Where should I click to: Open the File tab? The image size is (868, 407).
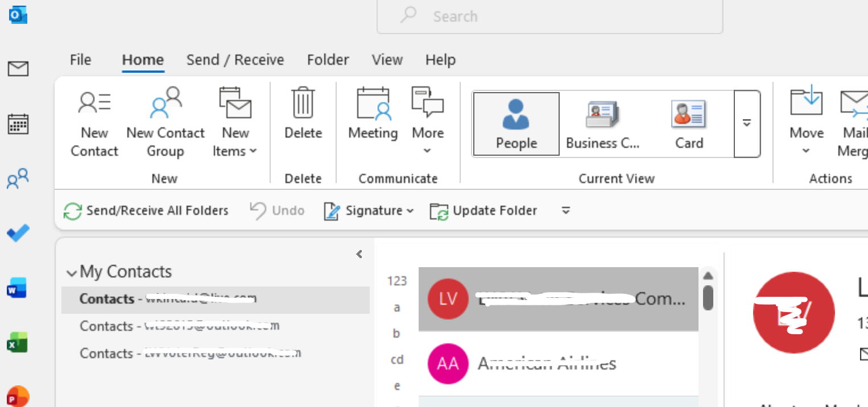click(x=80, y=60)
